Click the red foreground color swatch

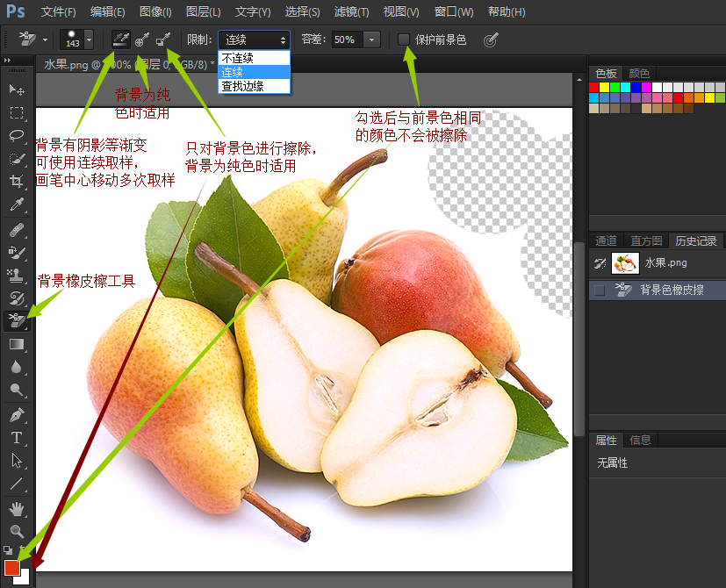[x=12, y=567]
